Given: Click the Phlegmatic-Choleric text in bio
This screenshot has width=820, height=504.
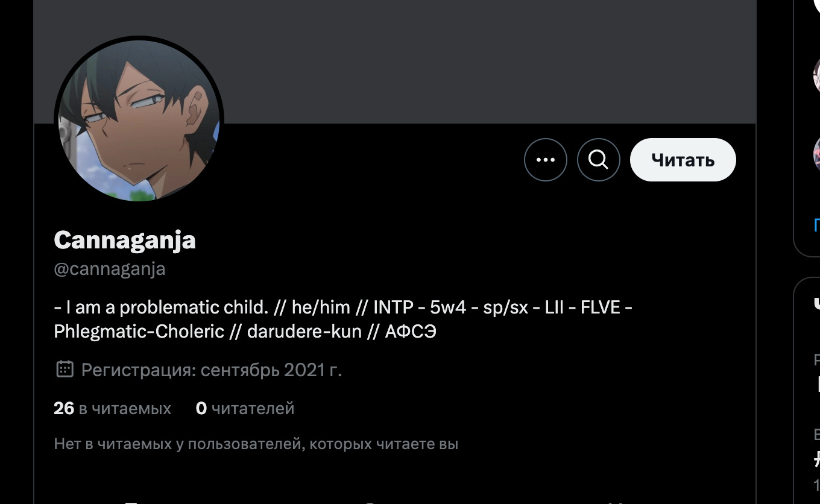Looking at the screenshot, I should coord(139,331).
